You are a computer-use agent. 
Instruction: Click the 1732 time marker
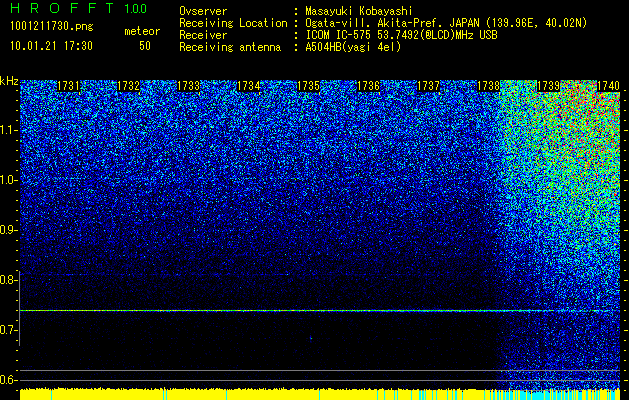click(128, 86)
